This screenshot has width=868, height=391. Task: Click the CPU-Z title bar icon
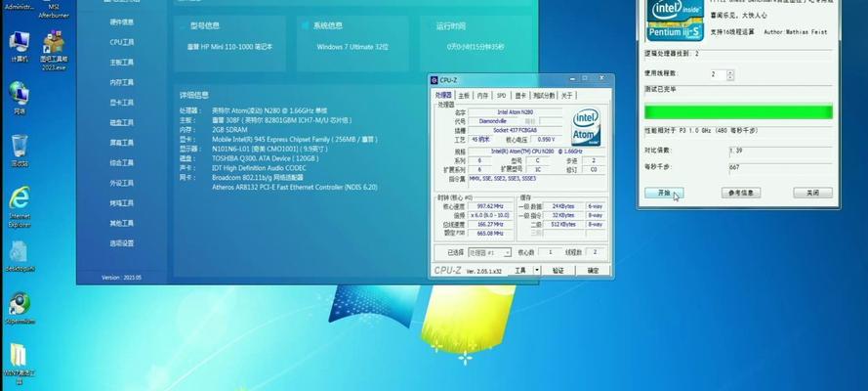pos(434,80)
